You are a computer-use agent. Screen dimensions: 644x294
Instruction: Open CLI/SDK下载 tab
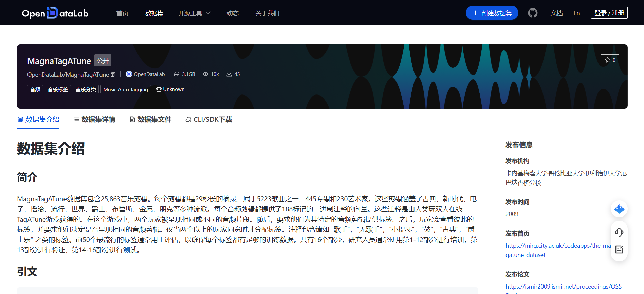pyautogui.click(x=209, y=119)
